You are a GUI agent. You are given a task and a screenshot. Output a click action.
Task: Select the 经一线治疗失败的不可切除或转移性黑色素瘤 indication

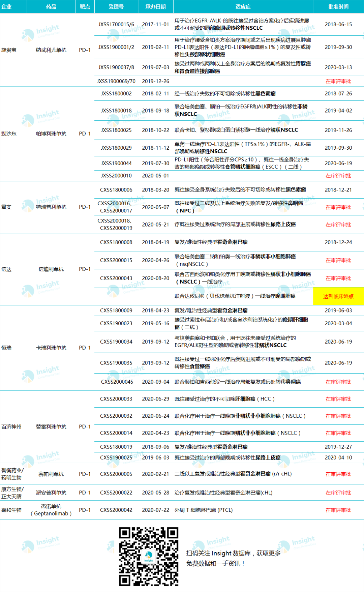[x=225, y=93]
